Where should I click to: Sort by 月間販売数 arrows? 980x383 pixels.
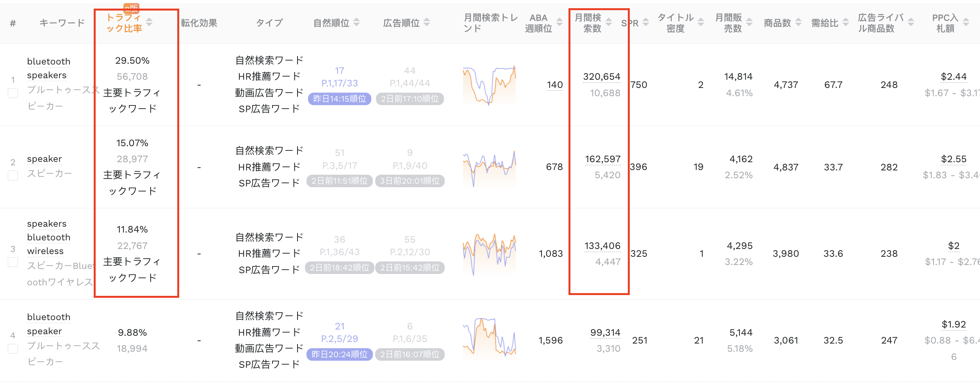tap(749, 23)
